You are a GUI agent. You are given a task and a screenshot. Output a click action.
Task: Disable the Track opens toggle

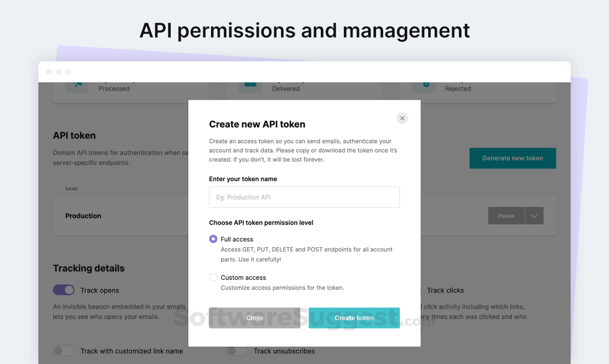click(x=64, y=290)
